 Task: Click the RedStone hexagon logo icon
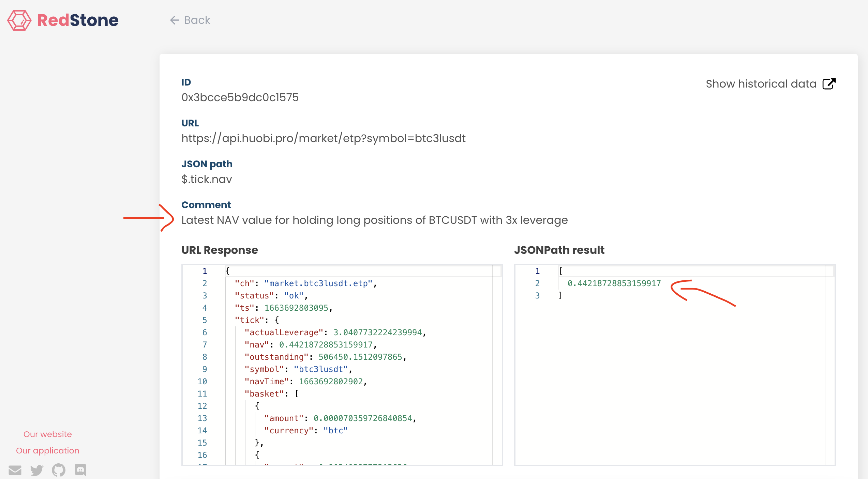[19, 20]
